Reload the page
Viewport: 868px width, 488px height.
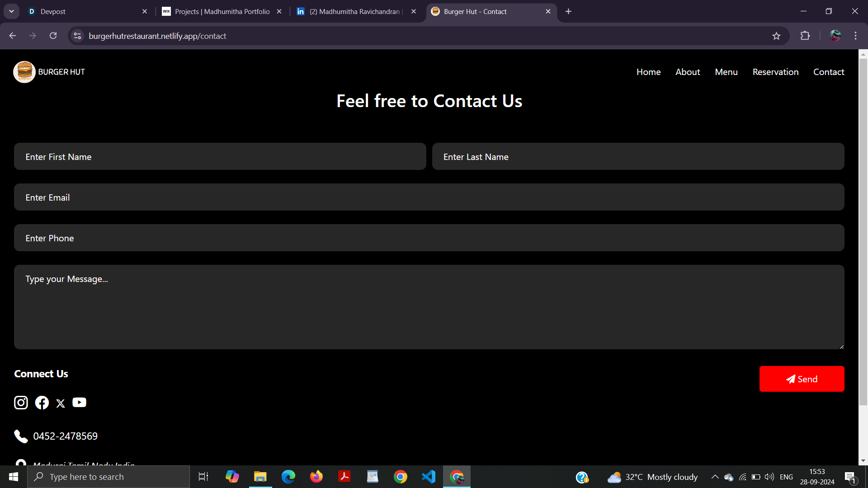pyautogui.click(x=53, y=36)
